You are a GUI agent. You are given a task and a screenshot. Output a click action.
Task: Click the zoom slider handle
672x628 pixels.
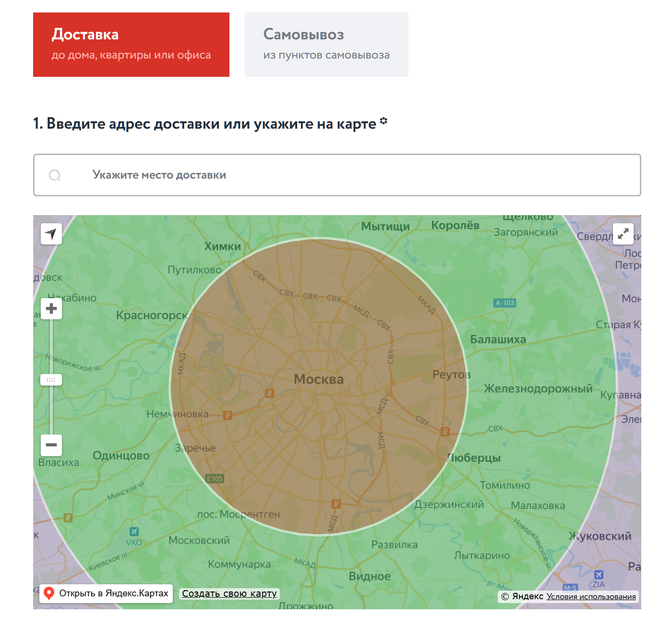51,380
